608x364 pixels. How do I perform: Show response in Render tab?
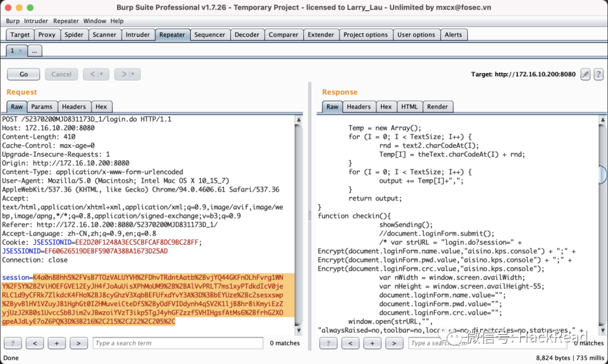pyautogui.click(x=437, y=106)
